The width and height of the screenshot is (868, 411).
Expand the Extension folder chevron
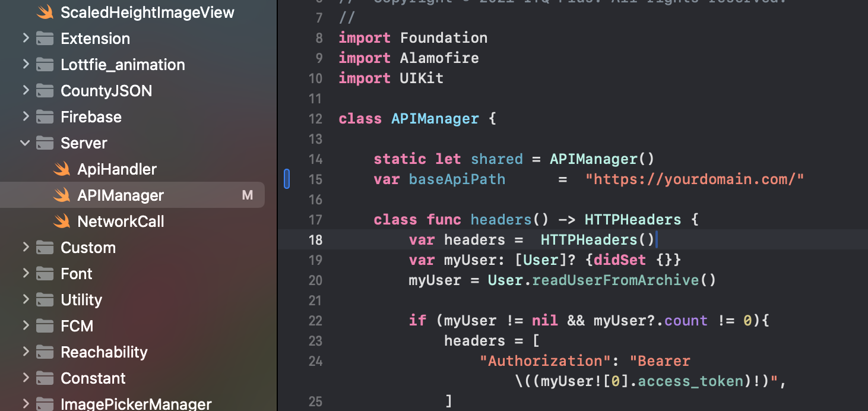click(26, 39)
